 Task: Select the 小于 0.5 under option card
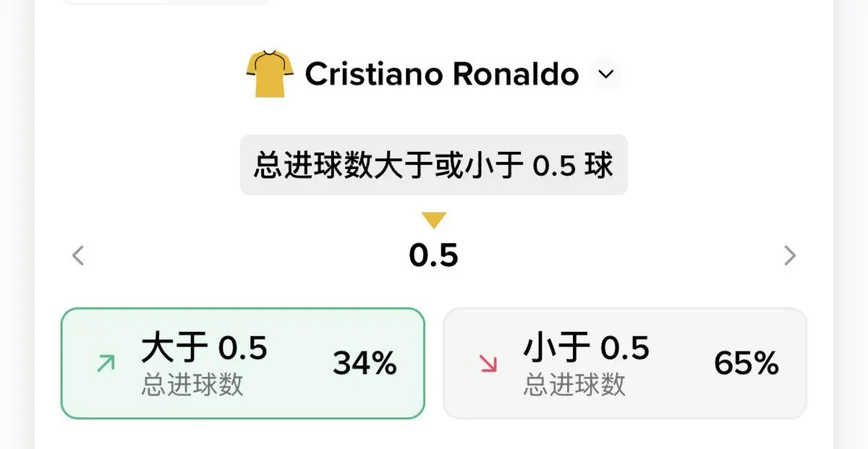point(625,364)
